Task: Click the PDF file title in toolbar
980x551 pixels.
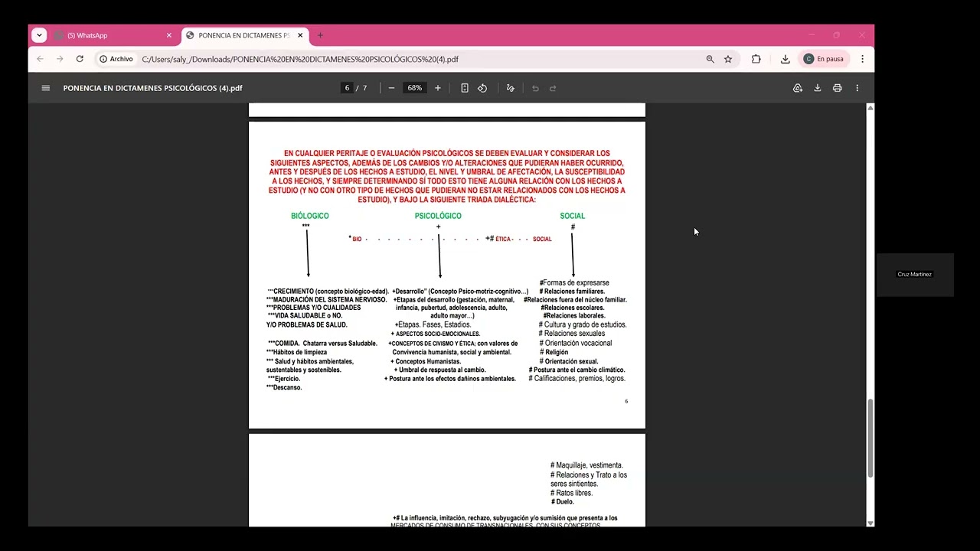Action: (152, 88)
